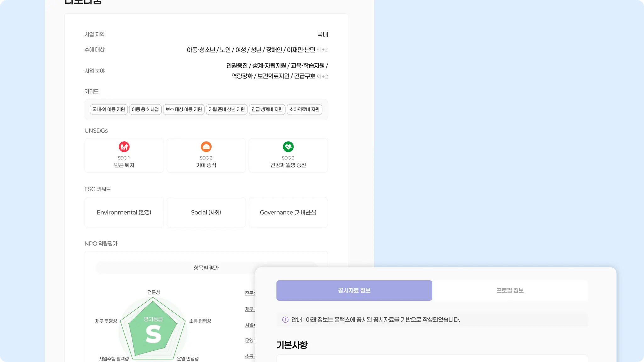
Task: Select the Governance (거버넌스) ESG card
Action: click(288, 212)
